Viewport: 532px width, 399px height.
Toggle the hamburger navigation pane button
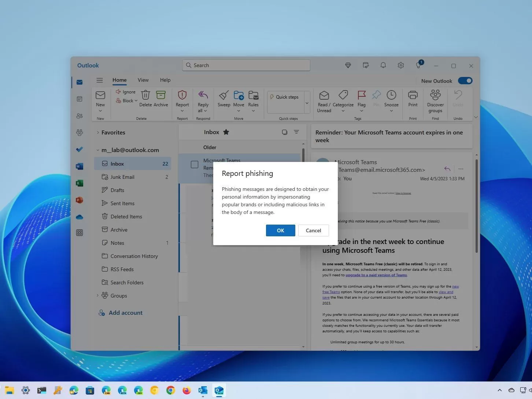pos(99,80)
